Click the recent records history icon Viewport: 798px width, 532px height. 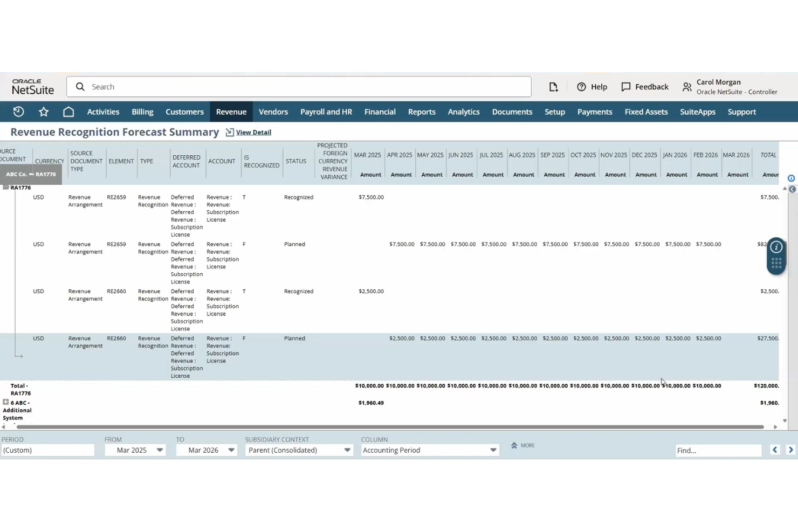(x=18, y=112)
